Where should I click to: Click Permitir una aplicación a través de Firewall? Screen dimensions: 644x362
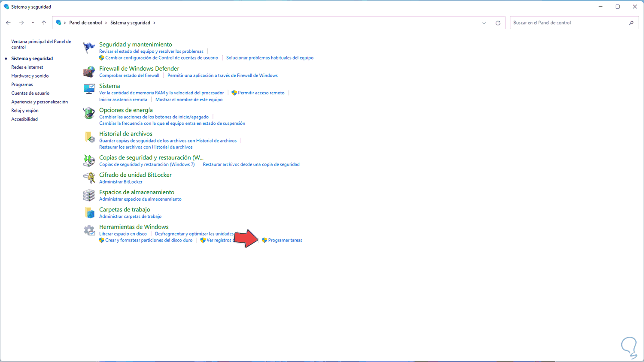coord(222,75)
